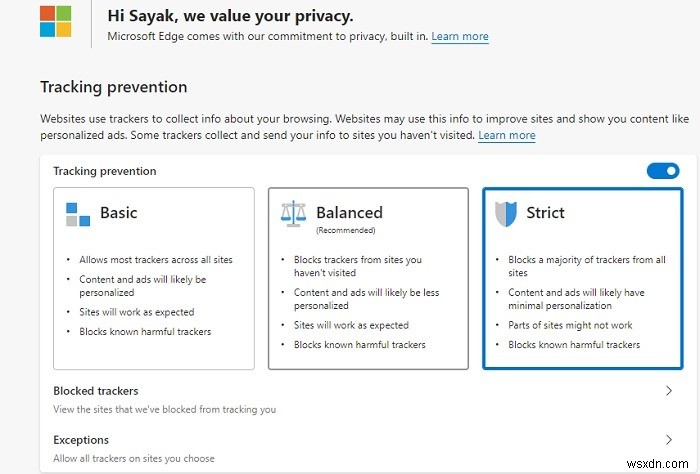Click the Strict title text

(545, 213)
